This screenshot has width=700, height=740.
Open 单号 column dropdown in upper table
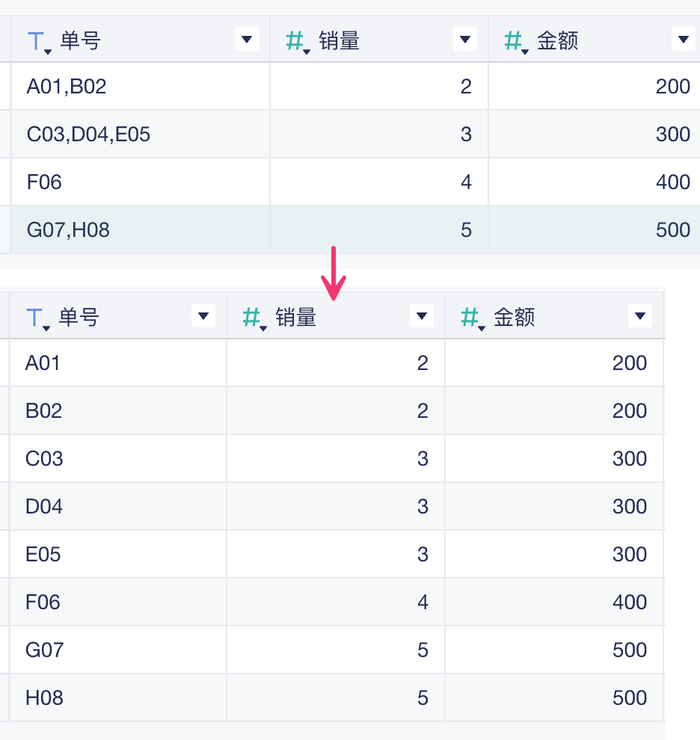(246, 39)
